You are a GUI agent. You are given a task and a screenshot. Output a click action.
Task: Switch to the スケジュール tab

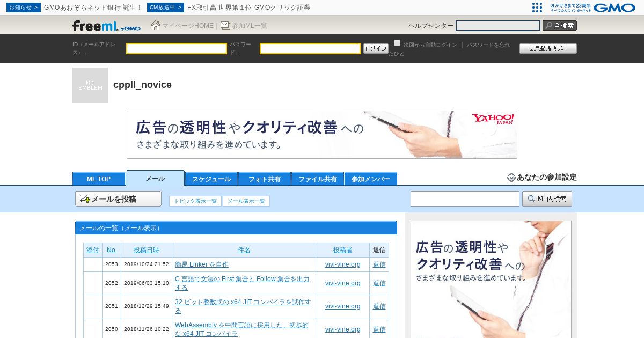click(x=211, y=179)
